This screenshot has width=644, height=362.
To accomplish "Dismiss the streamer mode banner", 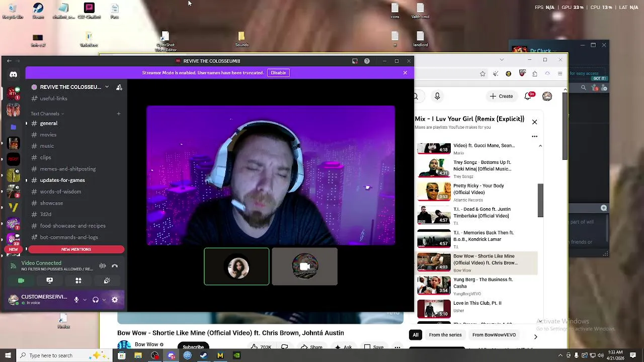I will click(405, 73).
